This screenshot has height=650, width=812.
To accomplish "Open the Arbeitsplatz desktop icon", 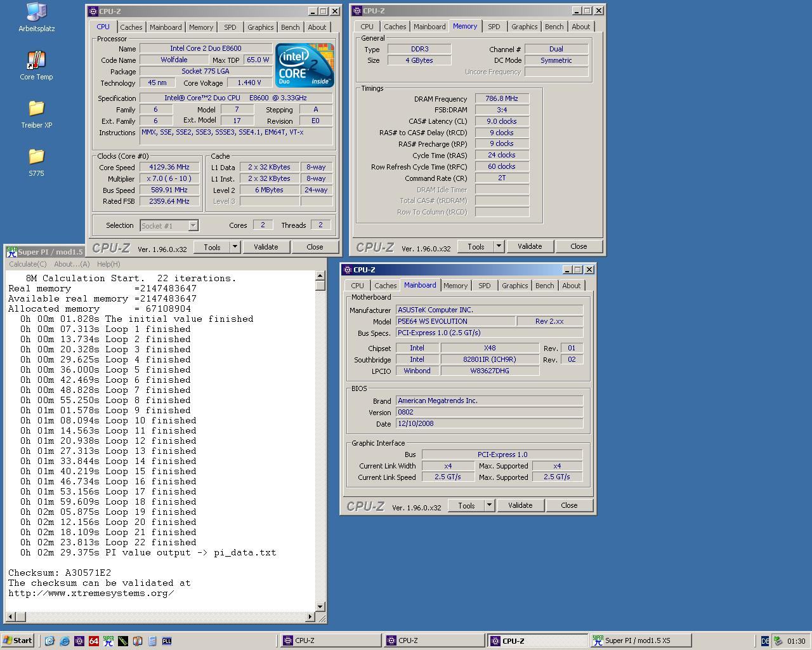I will click(36, 17).
